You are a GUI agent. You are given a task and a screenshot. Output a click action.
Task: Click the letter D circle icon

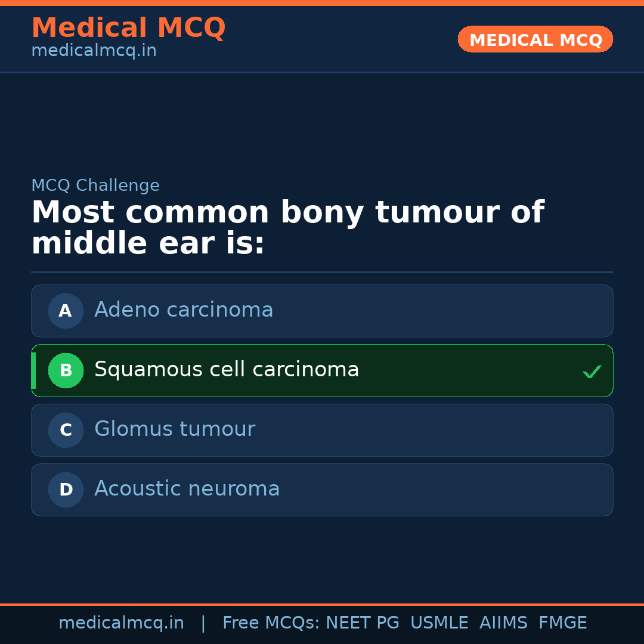66,490
